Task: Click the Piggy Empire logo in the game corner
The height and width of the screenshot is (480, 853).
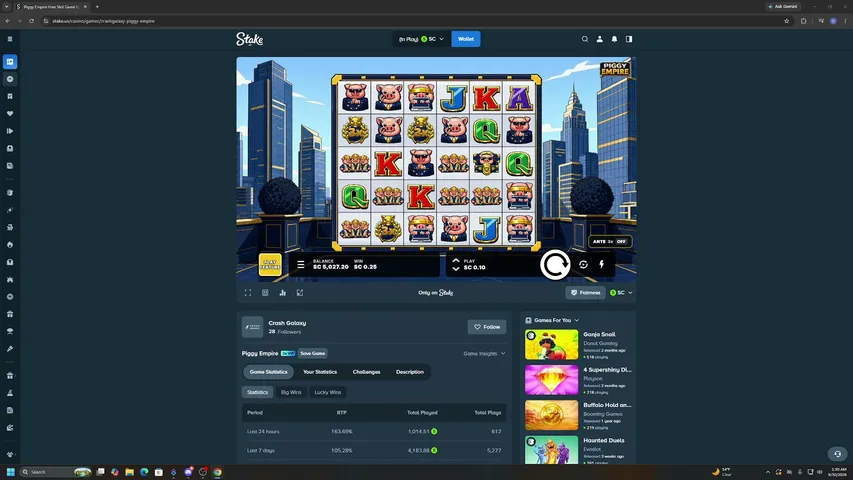Action: pyautogui.click(x=615, y=69)
